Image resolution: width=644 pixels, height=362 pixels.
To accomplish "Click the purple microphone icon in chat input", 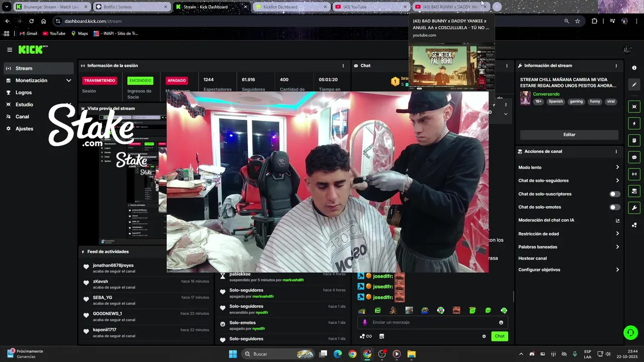I will pos(365,322).
